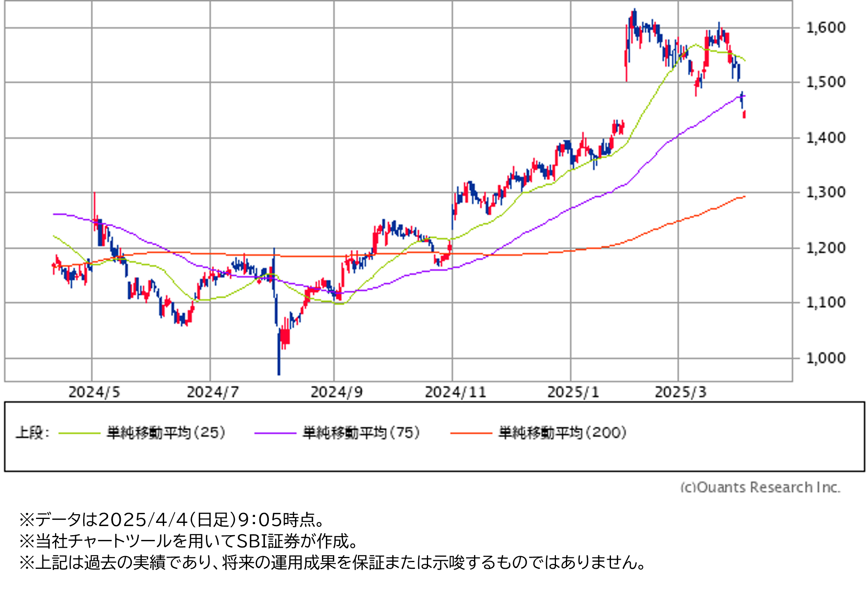The image size is (868, 589).
Task: Open the Quants Research Inc. copyright text
Action: (759, 487)
